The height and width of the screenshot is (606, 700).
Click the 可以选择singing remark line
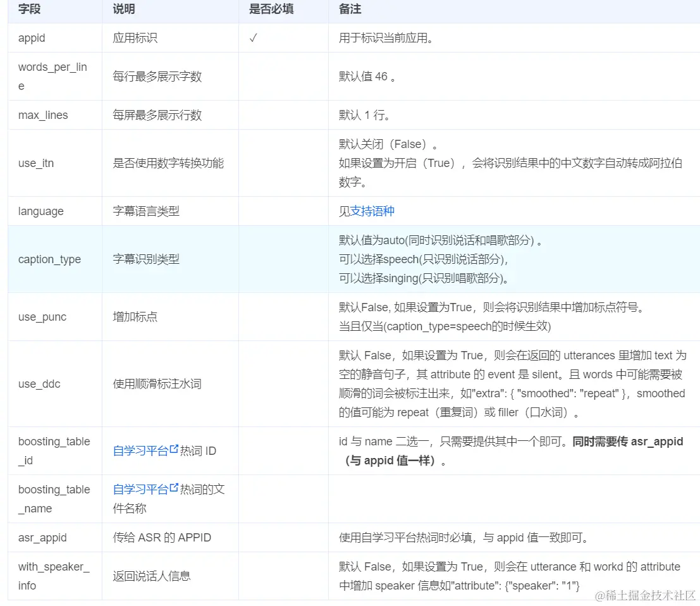[x=424, y=279]
